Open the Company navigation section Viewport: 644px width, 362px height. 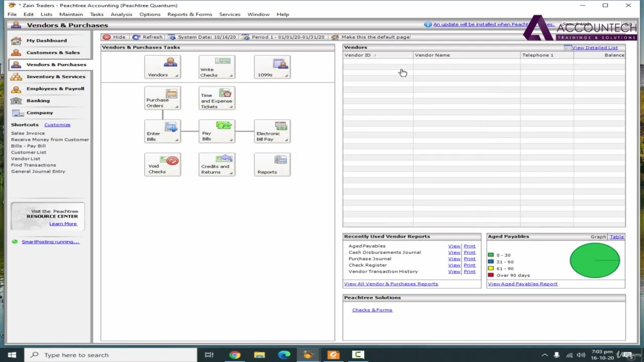point(39,113)
